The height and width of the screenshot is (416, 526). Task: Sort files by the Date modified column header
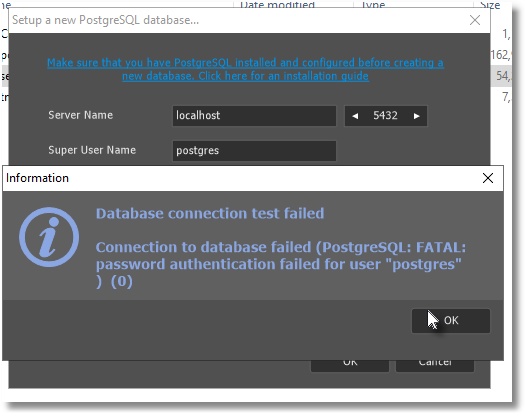277,4
